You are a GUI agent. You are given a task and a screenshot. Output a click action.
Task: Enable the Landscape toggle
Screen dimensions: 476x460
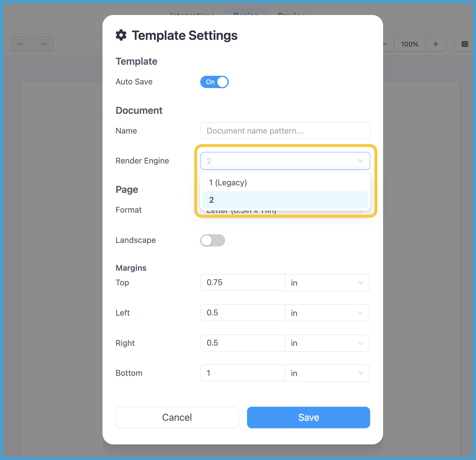[x=213, y=240]
